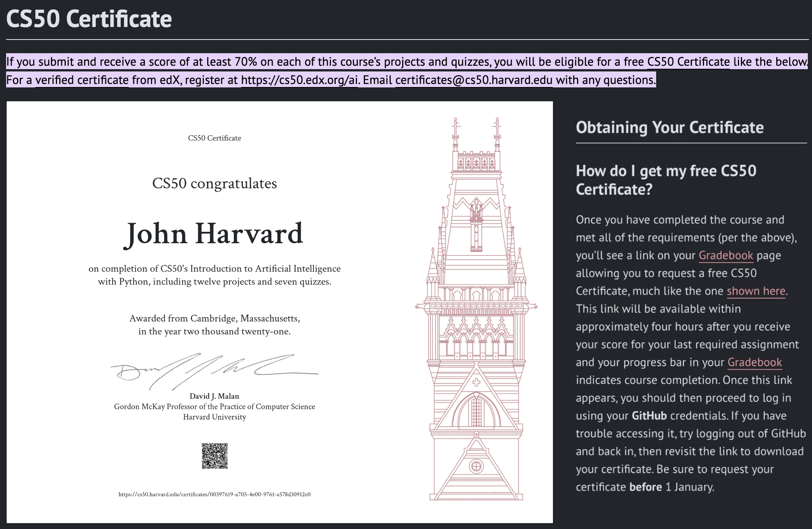The width and height of the screenshot is (812, 529).
Task: Click the 'shown here' link
Action: 756,291
